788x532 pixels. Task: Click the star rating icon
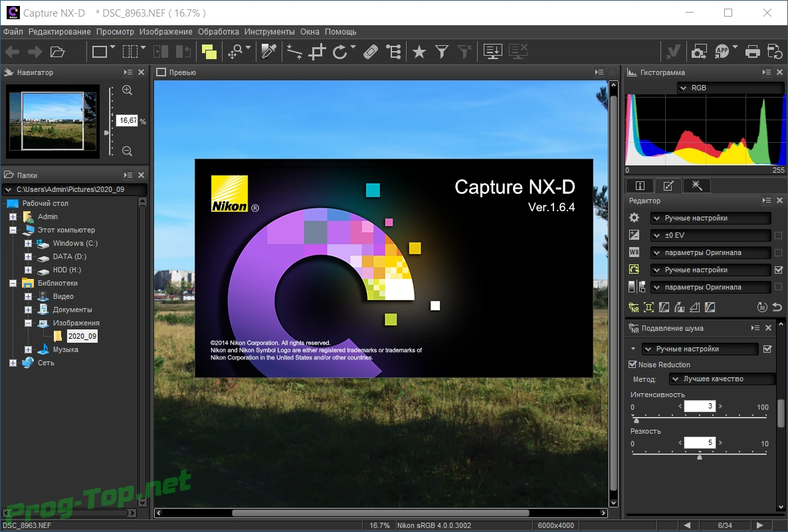point(419,52)
